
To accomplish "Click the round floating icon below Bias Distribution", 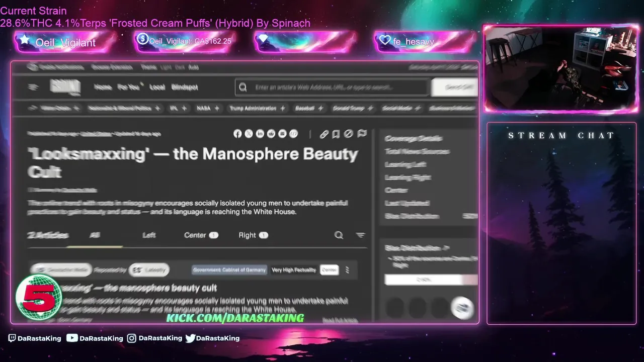I will [x=462, y=308].
